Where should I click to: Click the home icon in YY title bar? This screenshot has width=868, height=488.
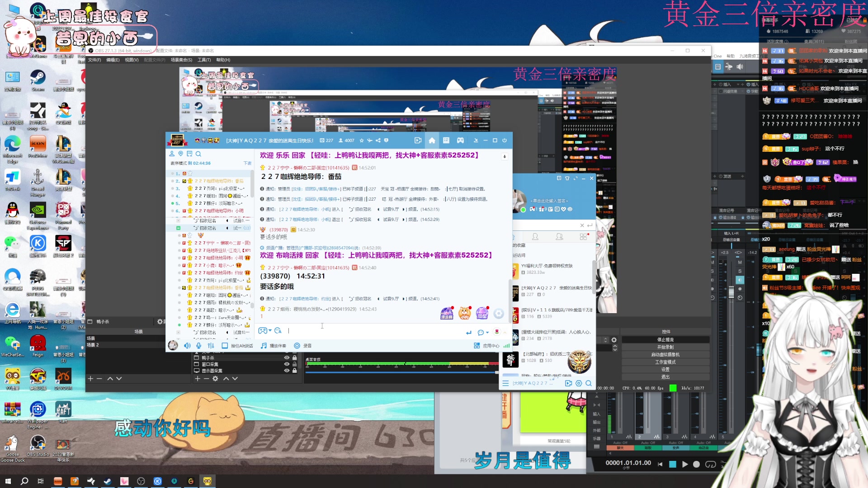coord(432,141)
